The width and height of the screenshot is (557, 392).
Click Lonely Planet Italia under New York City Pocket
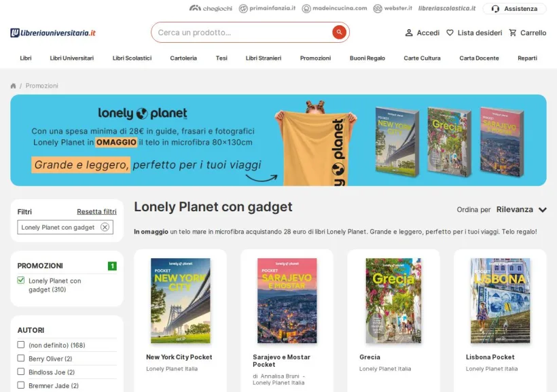pyautogui.click(x=172, y=369)
